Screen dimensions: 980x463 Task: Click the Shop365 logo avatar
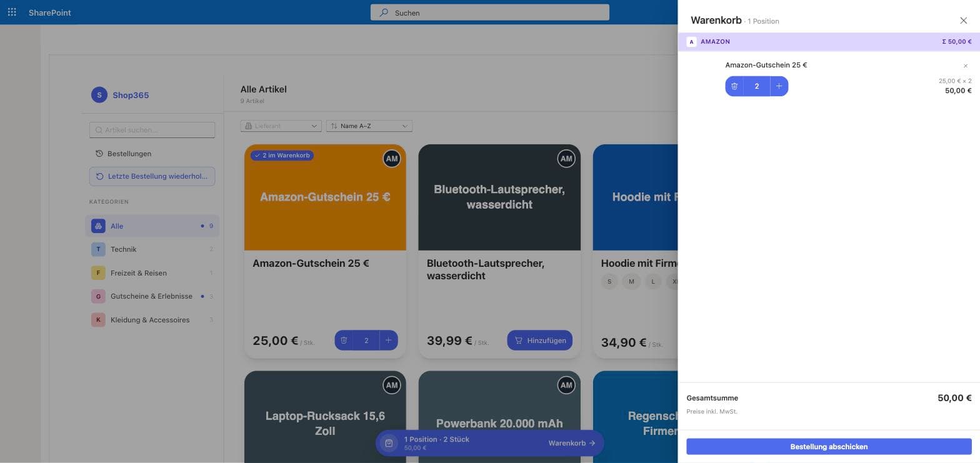click(99, 95)
